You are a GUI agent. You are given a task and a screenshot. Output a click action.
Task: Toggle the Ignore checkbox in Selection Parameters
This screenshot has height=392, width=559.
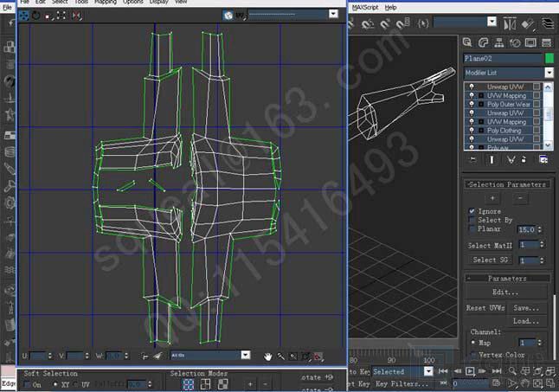pos(472,211)
